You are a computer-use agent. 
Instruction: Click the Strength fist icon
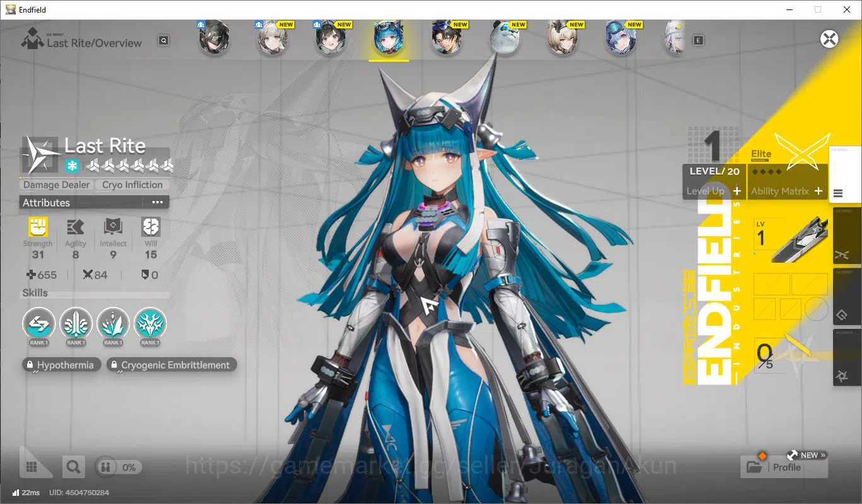click(x=38, y=227)
